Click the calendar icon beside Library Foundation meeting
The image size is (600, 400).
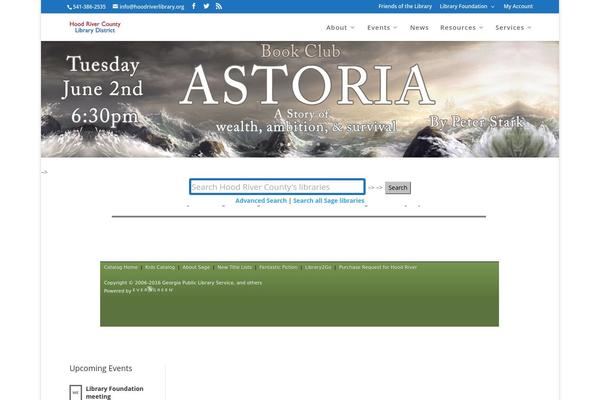(75, 392)
